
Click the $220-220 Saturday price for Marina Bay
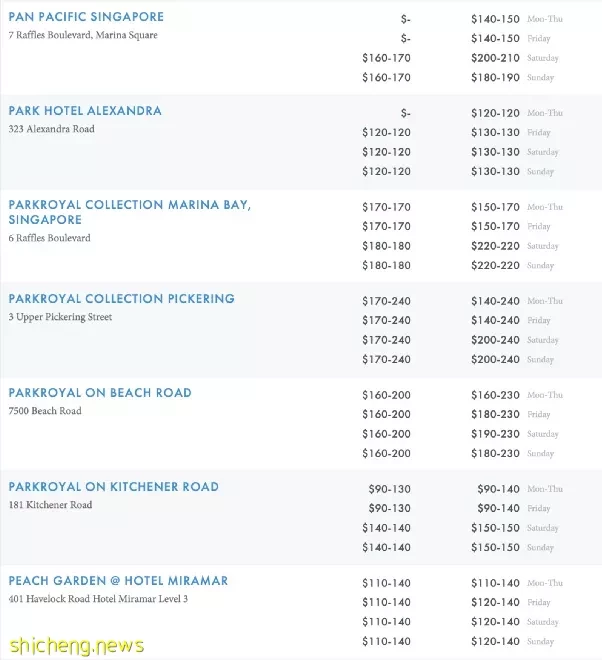tap(495, 246)
